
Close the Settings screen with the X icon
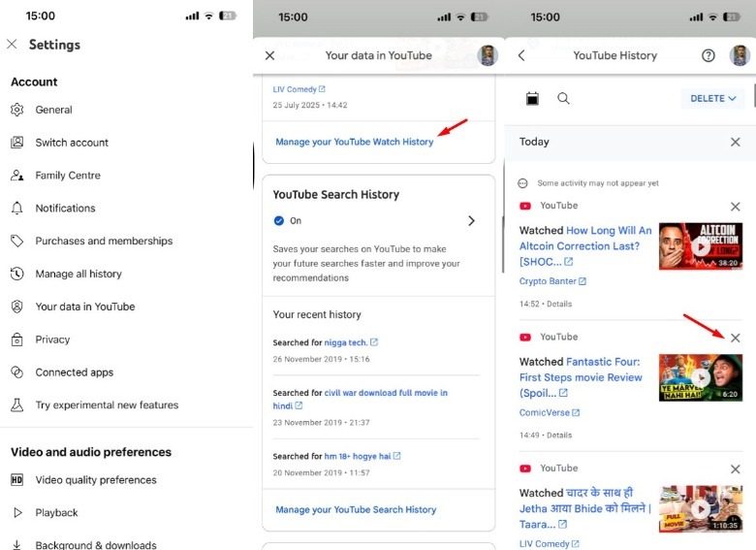tap(12, 45)
